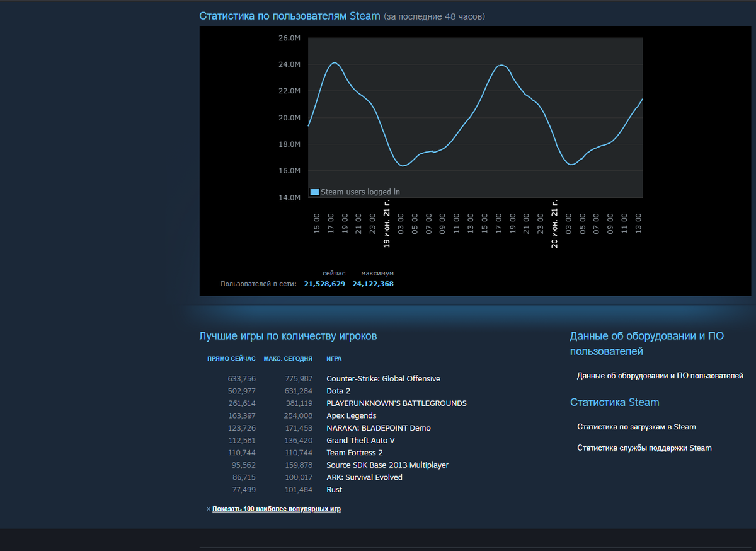756x551 pixels.
Task: Open 'Статистика службы поддержки Steam' link
Action: 644,448
